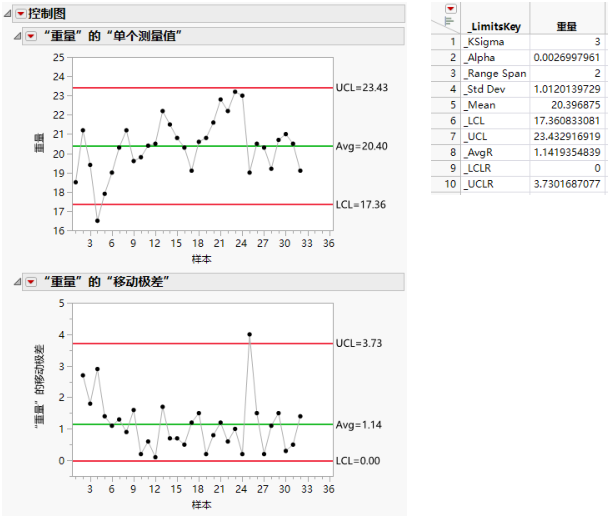Select the _LimitsKey column header
Screen dimensions: 610x518
(494, 26)
